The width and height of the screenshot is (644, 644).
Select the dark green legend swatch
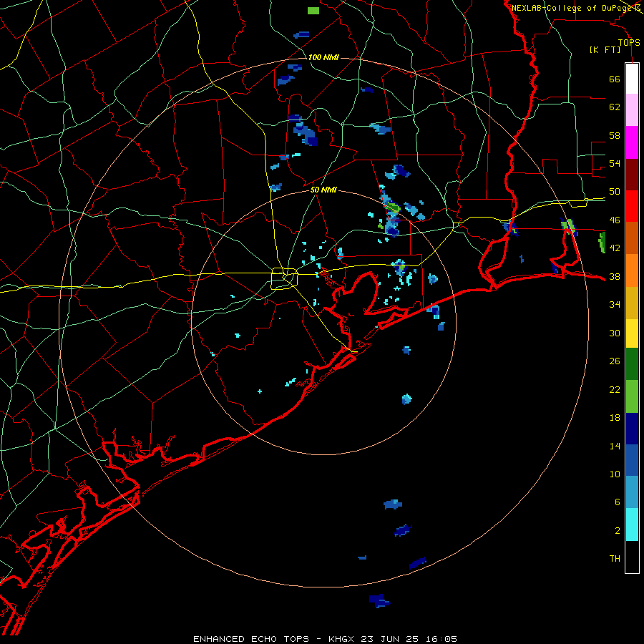click(632, 364)
